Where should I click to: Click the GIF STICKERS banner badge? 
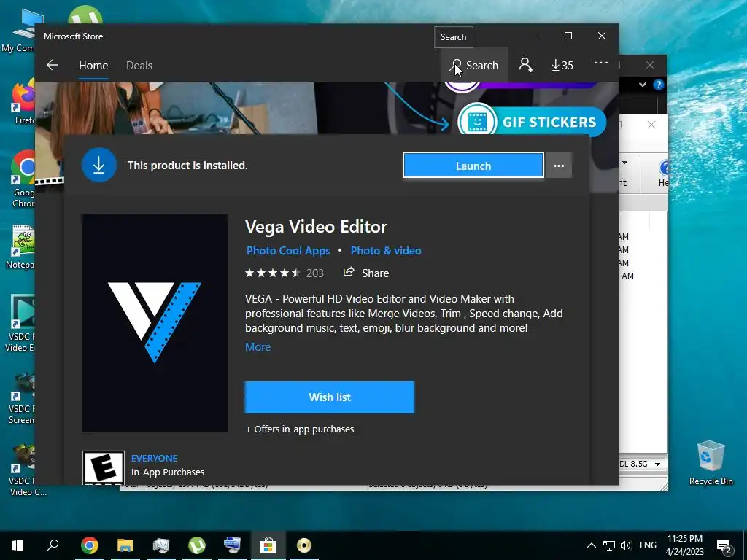click(x=532, y=122)
